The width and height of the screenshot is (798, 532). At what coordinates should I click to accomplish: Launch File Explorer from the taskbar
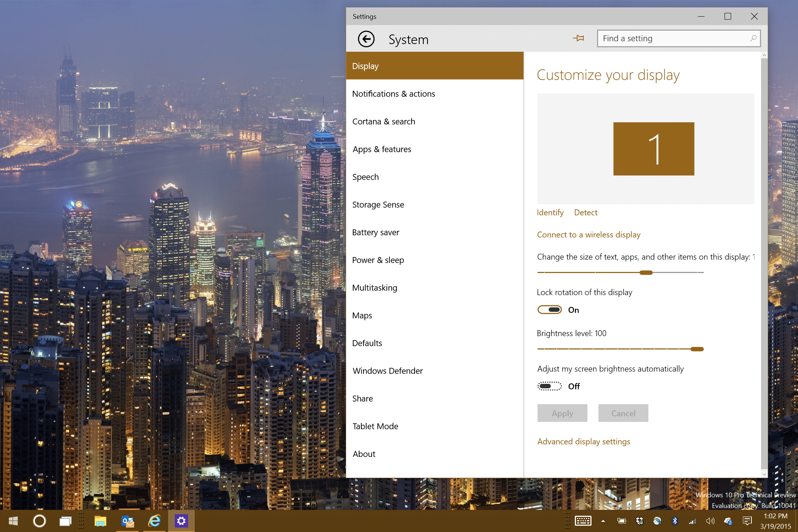click(x=100, y=521)
